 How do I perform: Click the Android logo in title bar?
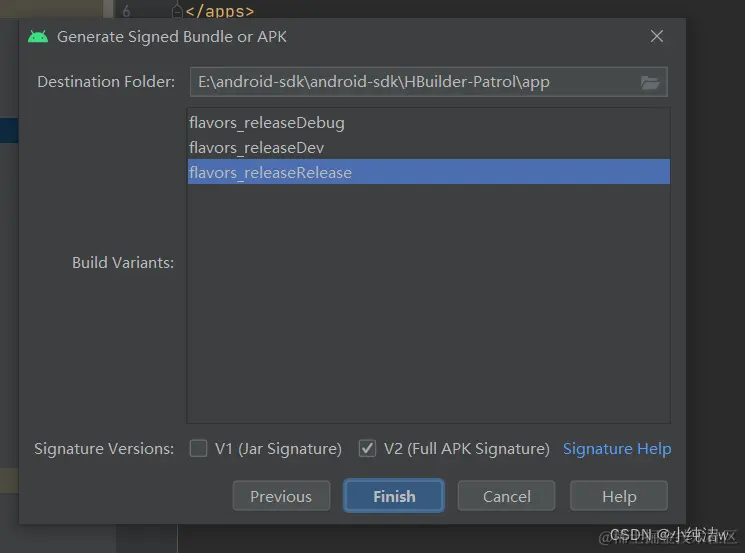38,37
